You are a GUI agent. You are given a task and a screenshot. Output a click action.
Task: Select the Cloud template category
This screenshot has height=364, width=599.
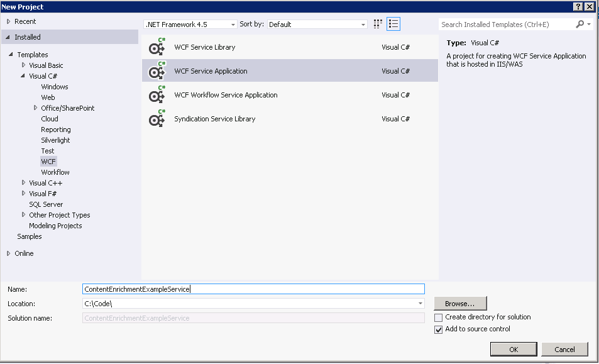tap(50, 119)
